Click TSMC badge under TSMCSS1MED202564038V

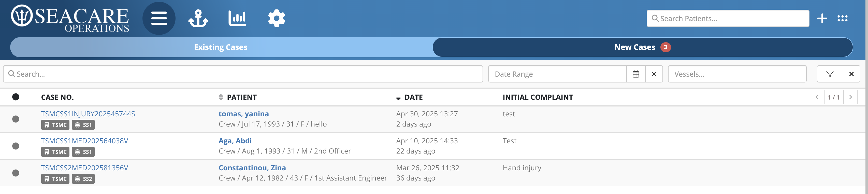55,152
